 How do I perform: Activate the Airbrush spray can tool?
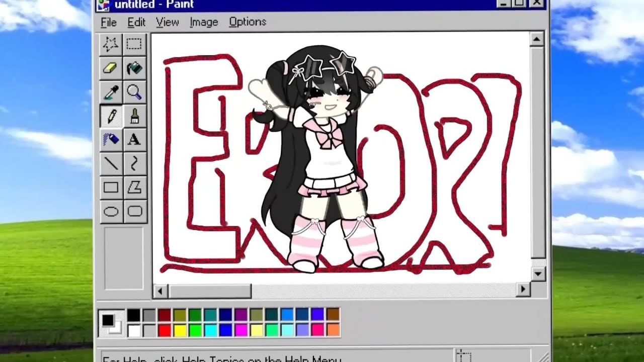point(111,139)
